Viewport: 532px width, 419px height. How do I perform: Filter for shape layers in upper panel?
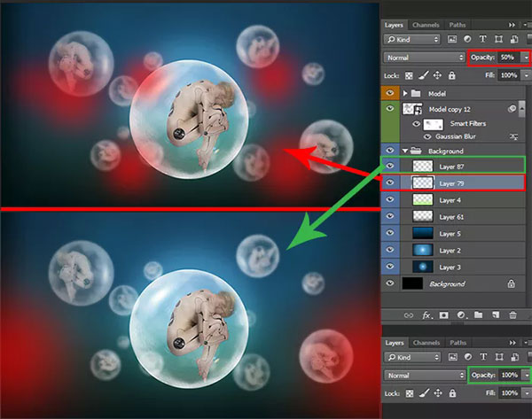(498, 39)
